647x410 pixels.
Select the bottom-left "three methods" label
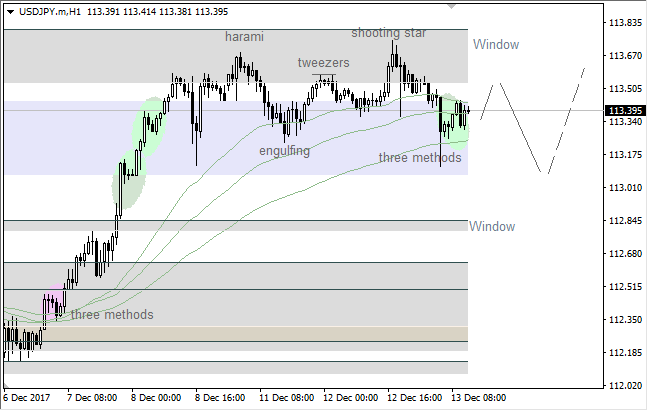[112, 315]
